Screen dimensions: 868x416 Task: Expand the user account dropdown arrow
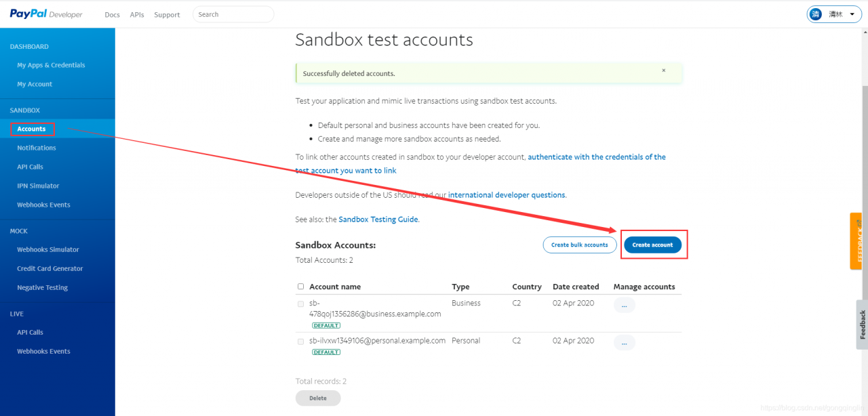(x=852, y=14)
